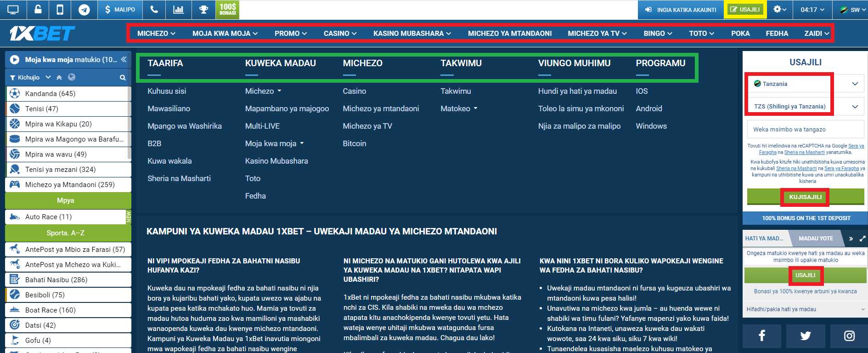Collapse the live events sidebar panel
The image size is (868, 353).
point(124,60)
